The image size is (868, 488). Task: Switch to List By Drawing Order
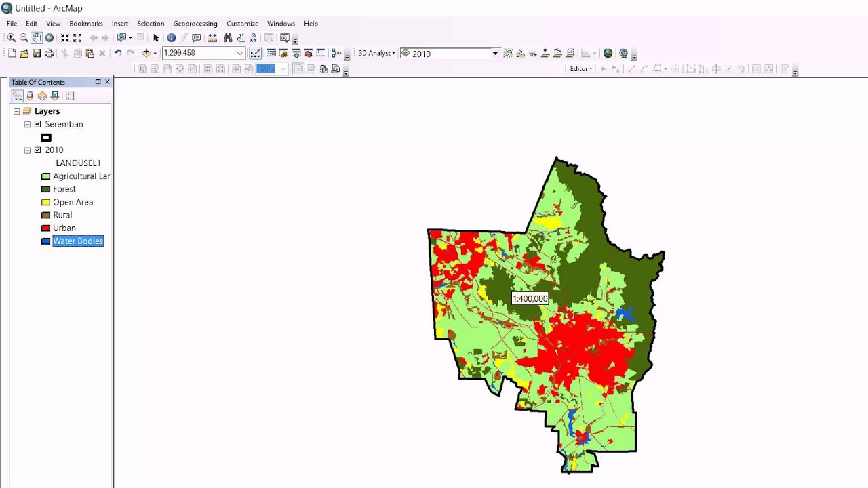pos(18,96)
